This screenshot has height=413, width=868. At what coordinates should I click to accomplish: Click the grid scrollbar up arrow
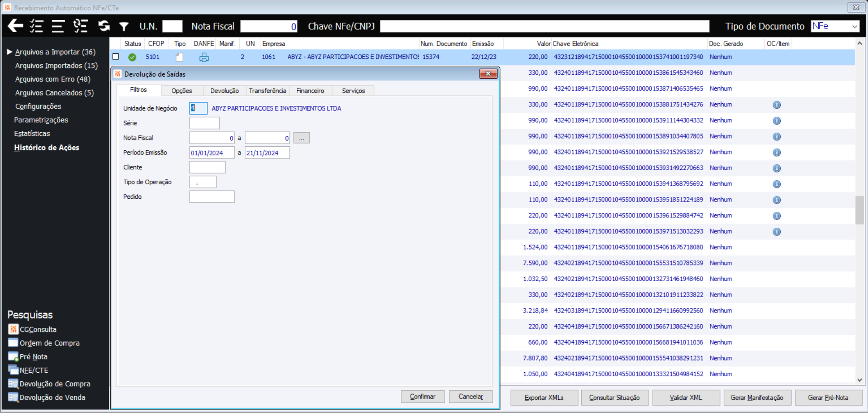859,43
